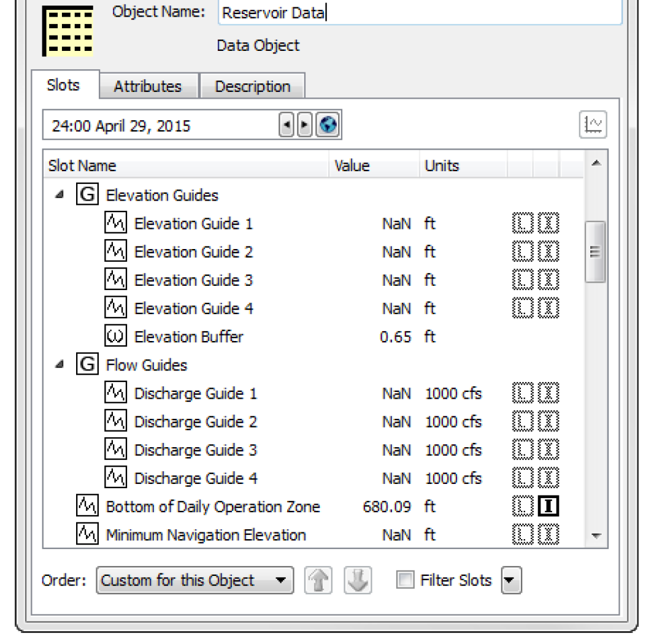Open the Description tab
The width and height of the screenshot is (654, 644).
click(x=252, y=86)
